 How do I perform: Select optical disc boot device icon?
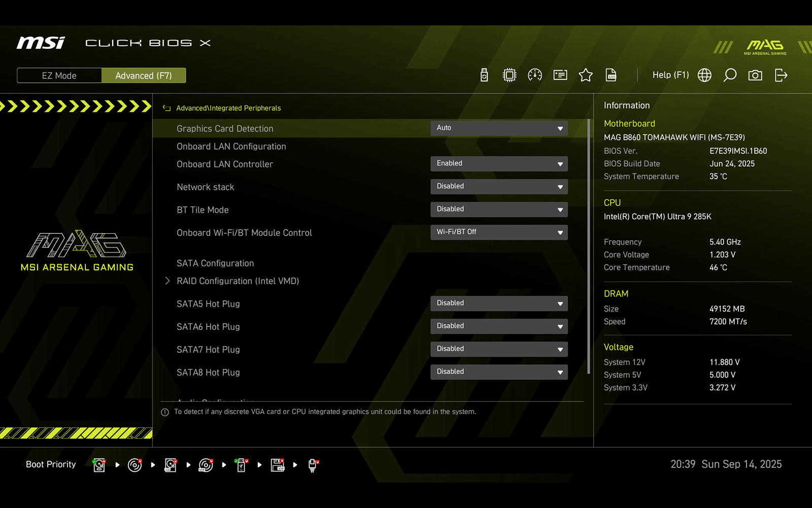click(x=135, y=465)
